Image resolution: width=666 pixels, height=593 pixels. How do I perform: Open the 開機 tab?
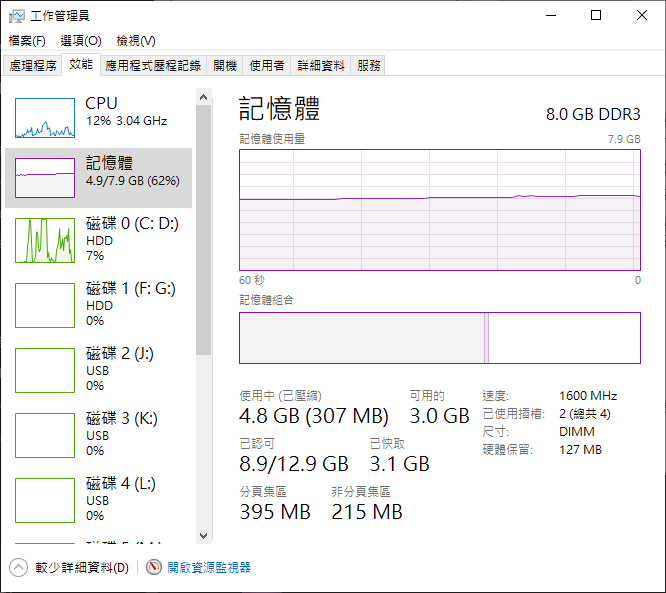225,65
